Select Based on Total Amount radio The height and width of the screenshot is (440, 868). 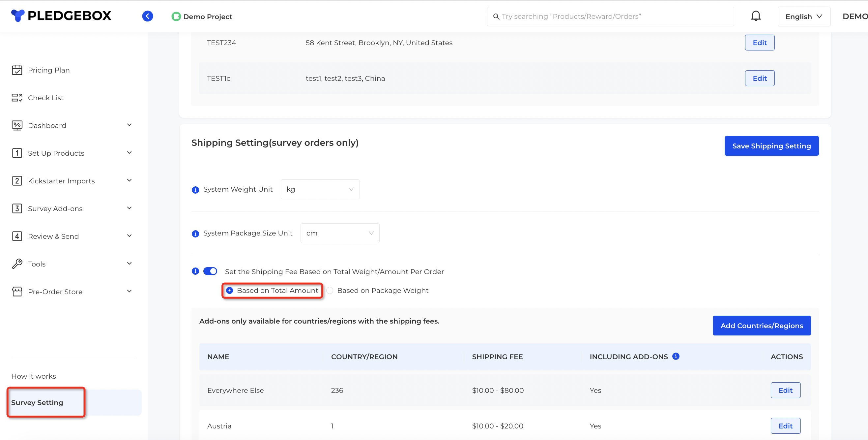coord(229,290)
